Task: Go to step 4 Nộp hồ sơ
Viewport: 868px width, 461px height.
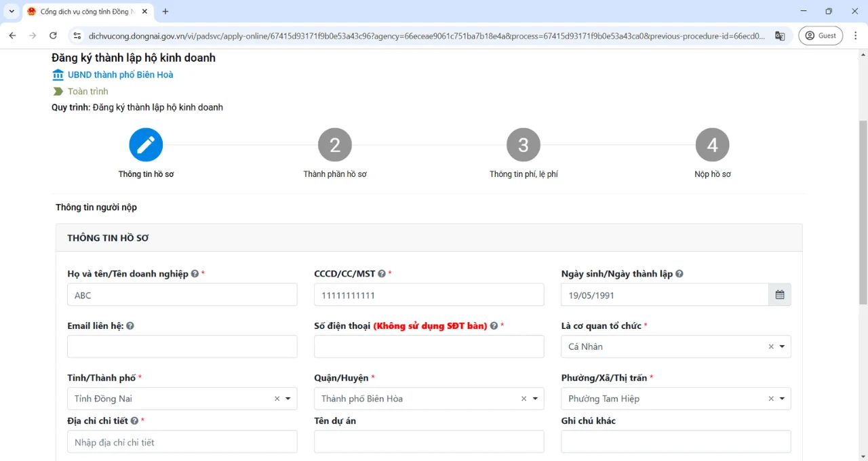Action: pyautogui.click(x=712, y=145)
